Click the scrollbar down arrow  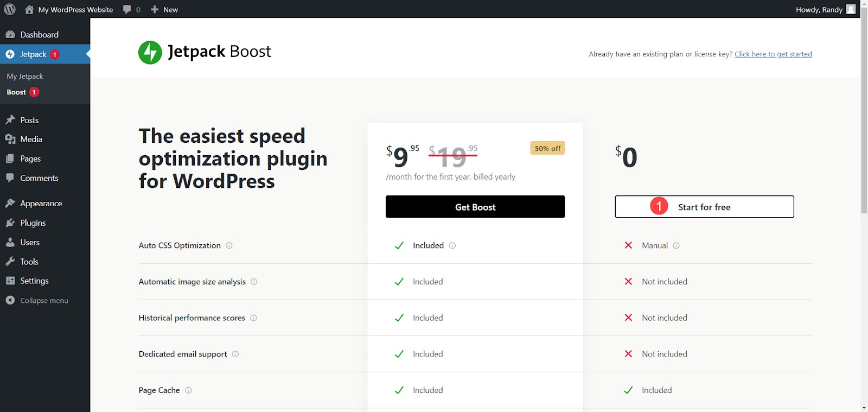864,408
